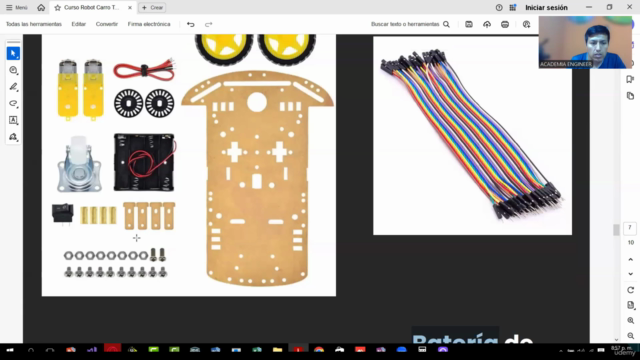640x360 pixels.
Task: Open Todas las herramientas panel
Action: click(34, 24)
